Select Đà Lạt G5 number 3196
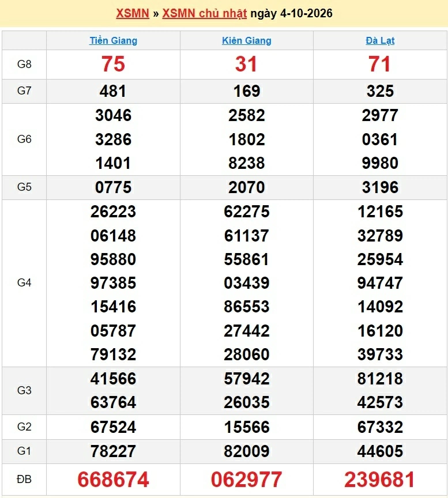Image resolution: width=448 pixels, height=498 pixels. click(x=380, y=187)
